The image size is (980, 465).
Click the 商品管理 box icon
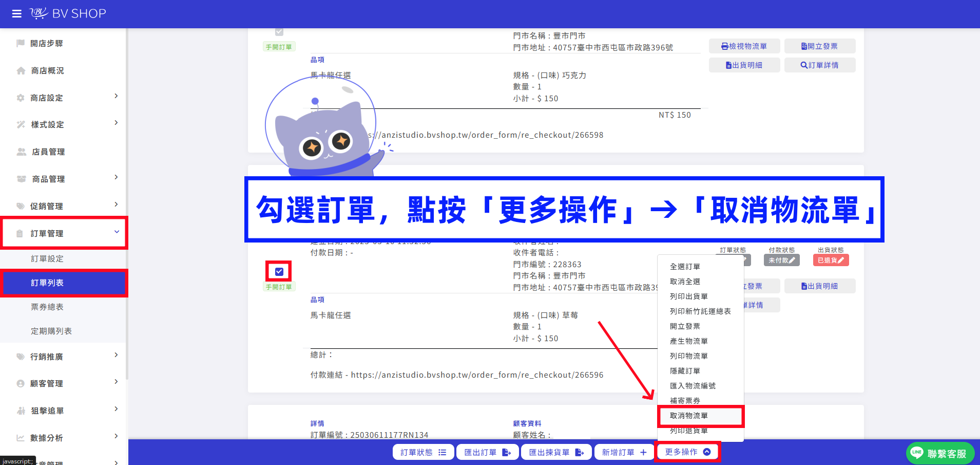coord(21,179)
